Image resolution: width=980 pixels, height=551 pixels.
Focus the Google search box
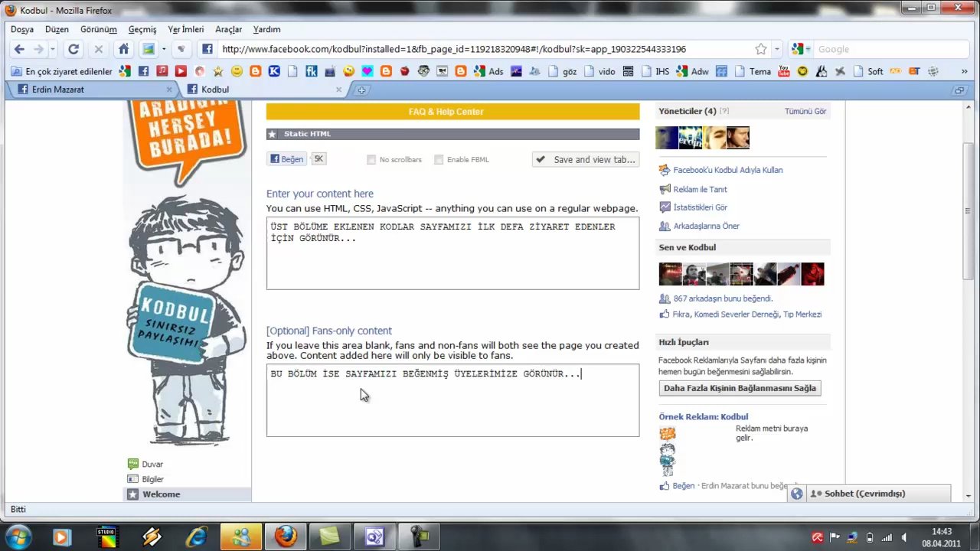[x=890, y=49]
